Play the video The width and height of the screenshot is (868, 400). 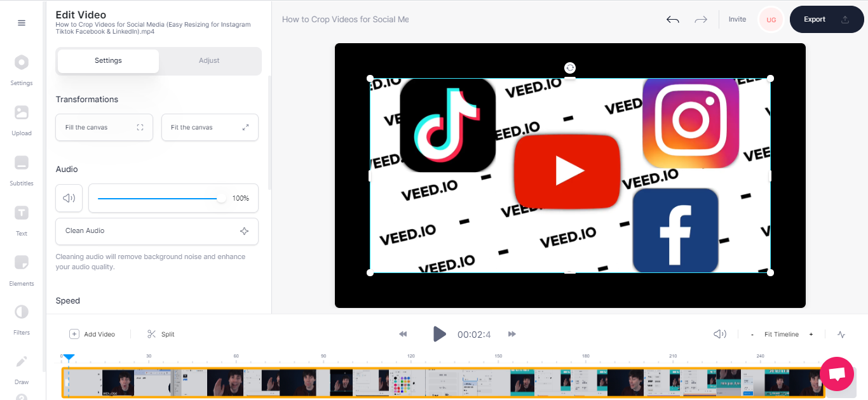coord(439,334)
